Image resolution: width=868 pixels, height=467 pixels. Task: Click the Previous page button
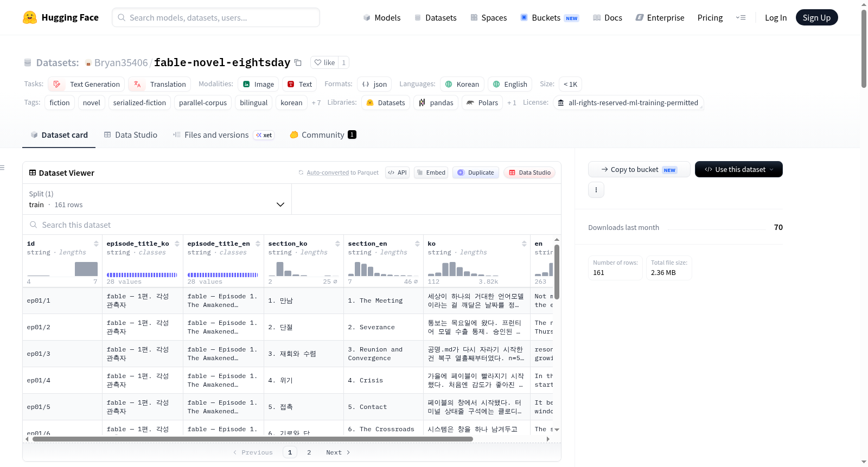(253, 452)
